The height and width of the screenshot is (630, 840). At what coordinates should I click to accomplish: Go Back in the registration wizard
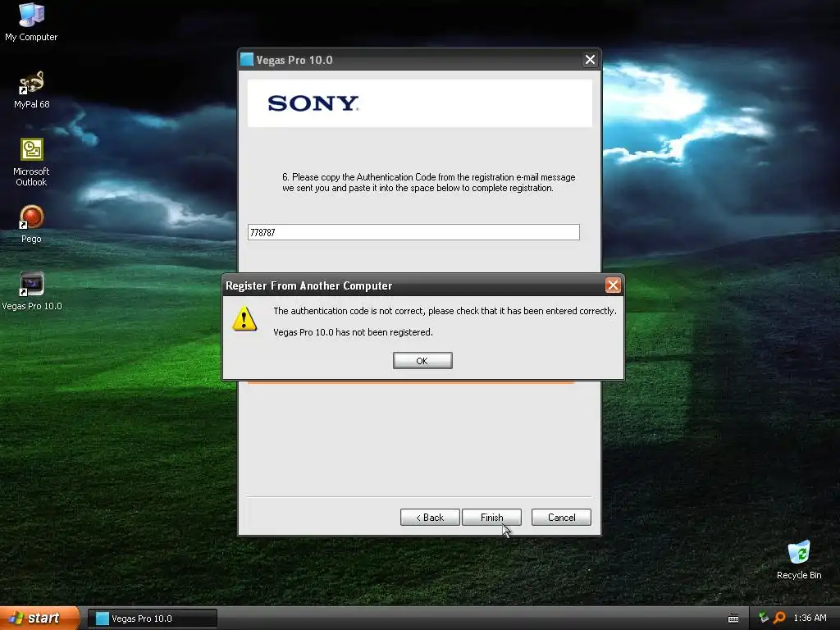tap(430, 517)
